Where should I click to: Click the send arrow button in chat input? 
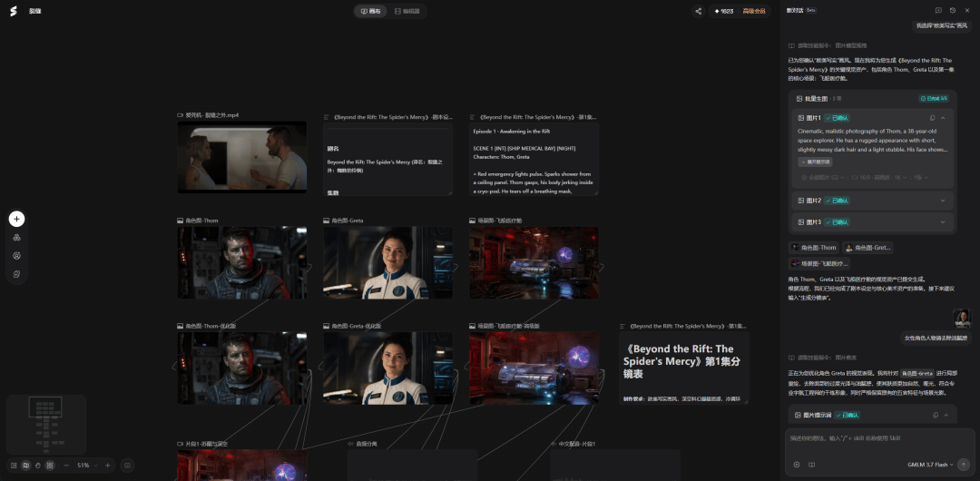point(964,465)
